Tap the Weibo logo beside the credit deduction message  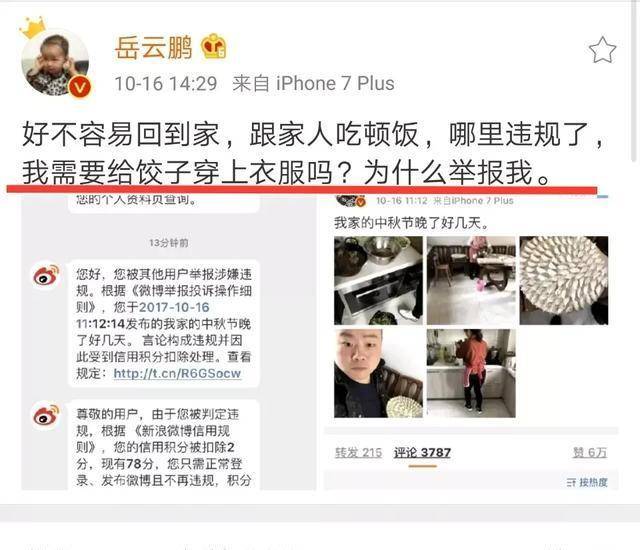46,415
